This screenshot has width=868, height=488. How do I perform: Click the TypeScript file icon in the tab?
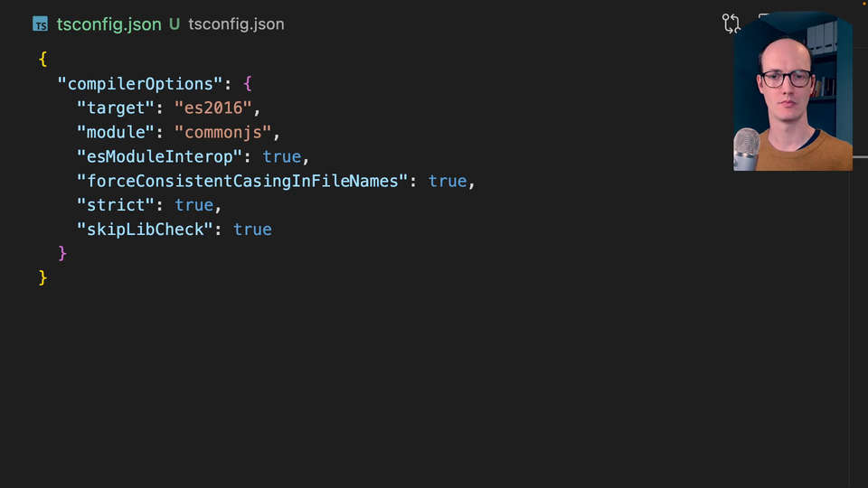tap(41, 24)
